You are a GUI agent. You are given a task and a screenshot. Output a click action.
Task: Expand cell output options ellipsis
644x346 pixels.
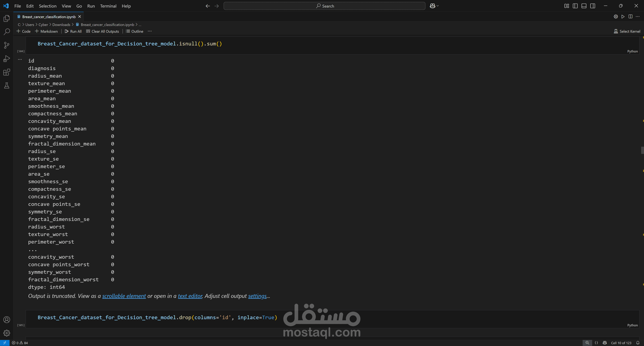(x=20, y=60)
